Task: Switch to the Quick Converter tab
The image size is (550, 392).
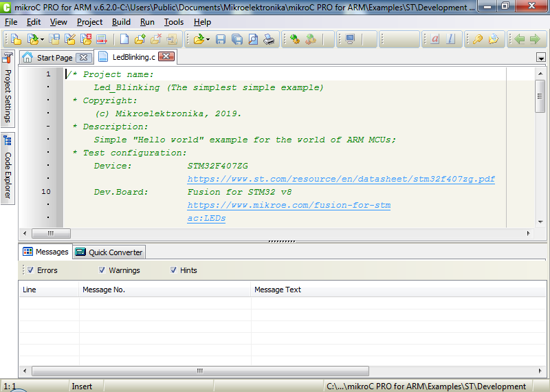Action: (109, 252)
